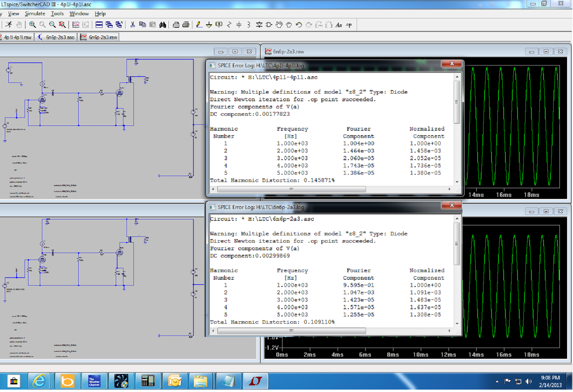
Task: Click Fourier component value 9.595e-01
Action: coord(358,285)
